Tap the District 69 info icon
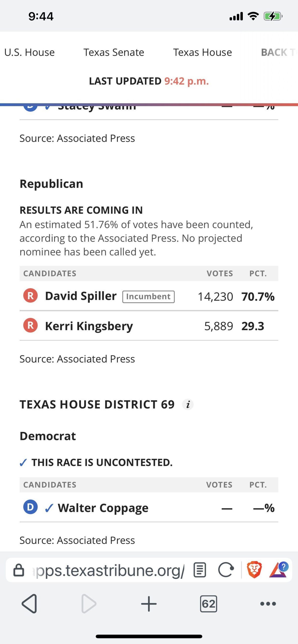The image size is (298, 644). [x=188, y=405]
